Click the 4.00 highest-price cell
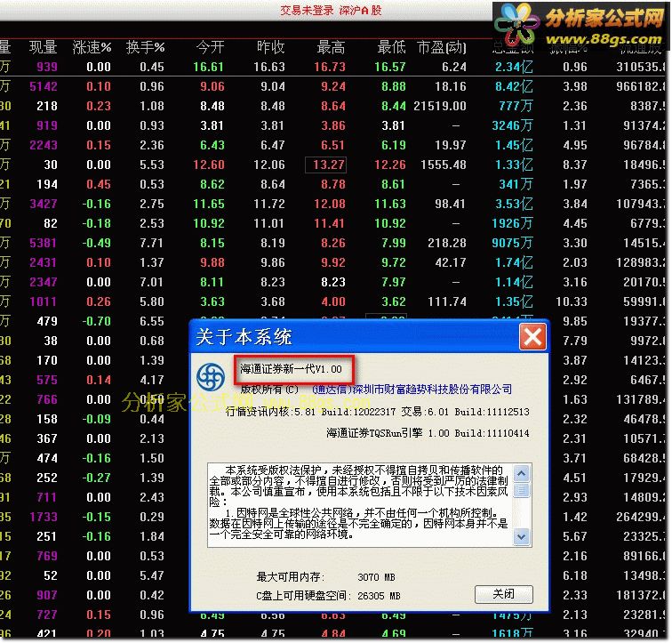 click(333, 301)
